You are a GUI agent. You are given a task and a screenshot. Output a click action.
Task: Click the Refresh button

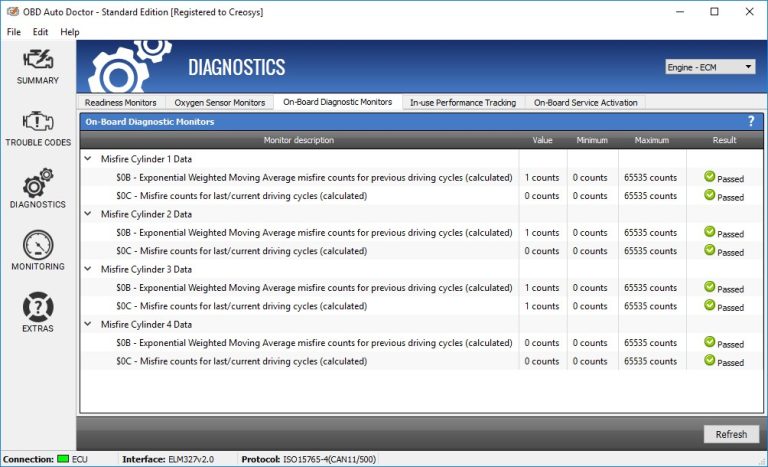731,434
